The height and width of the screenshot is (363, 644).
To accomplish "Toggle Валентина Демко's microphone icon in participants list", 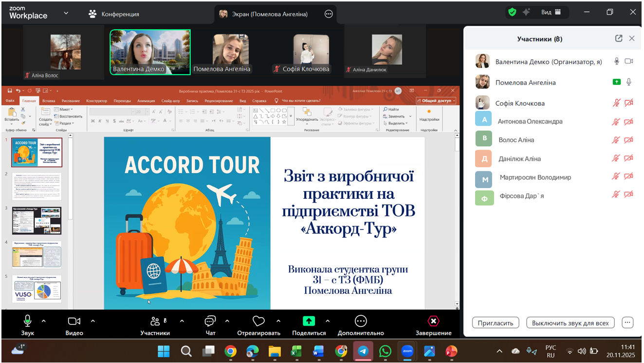I will coord(617,61).
